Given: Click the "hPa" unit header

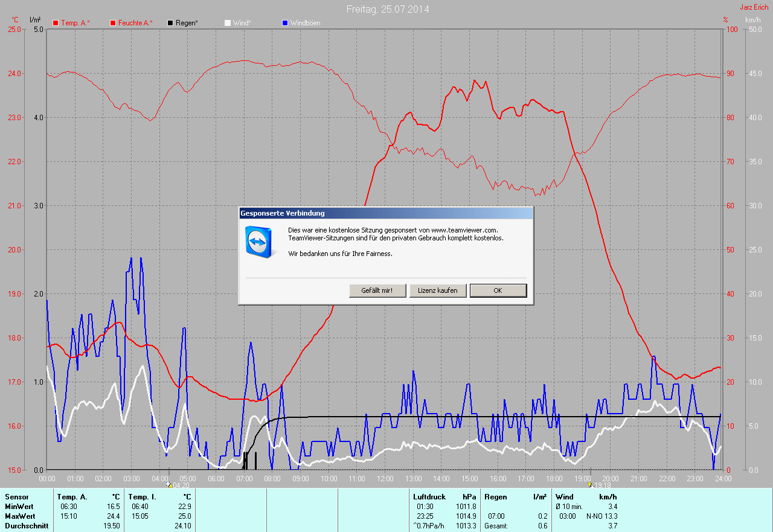Looking at the screenshot, I should (469, 497).
